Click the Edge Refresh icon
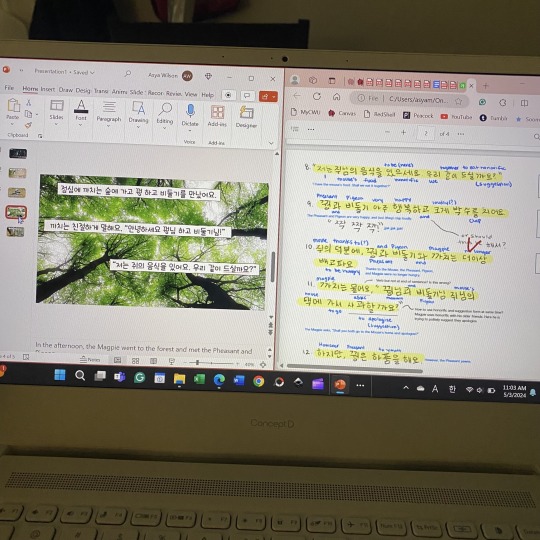Image resolution: width=540 pixels, height=540 pixels. pos(316,96)
